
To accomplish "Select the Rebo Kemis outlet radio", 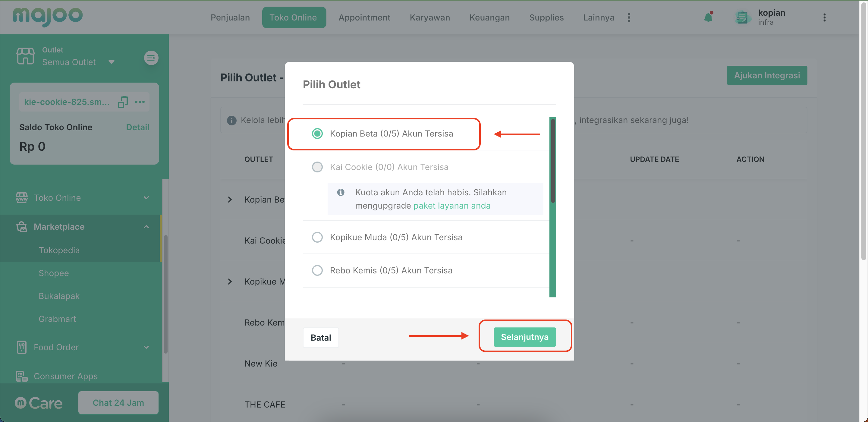I will 317,270.
